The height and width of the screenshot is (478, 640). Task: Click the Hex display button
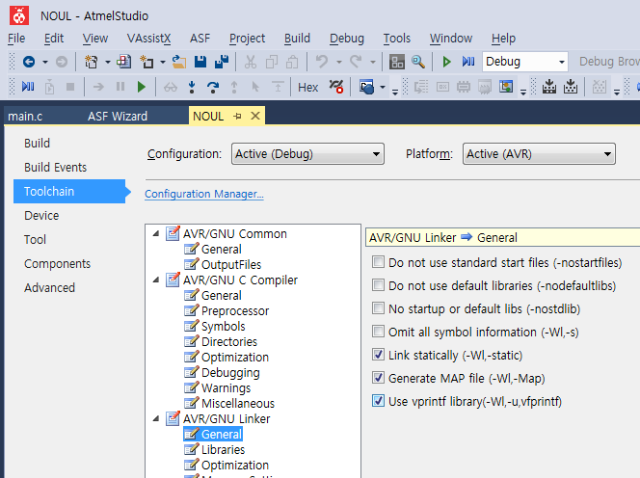point(308,87)
